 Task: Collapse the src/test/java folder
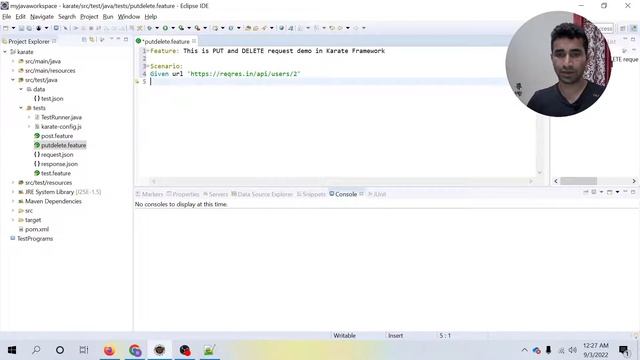click(13, 80)
